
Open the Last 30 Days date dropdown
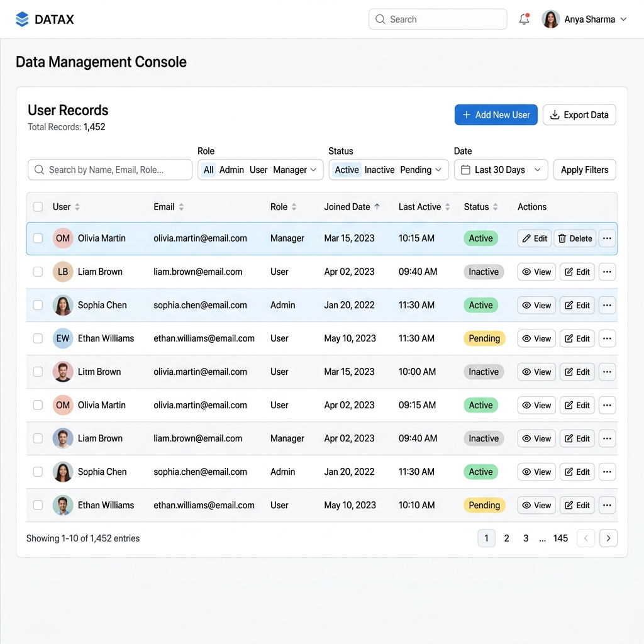(x=501, y=170)
